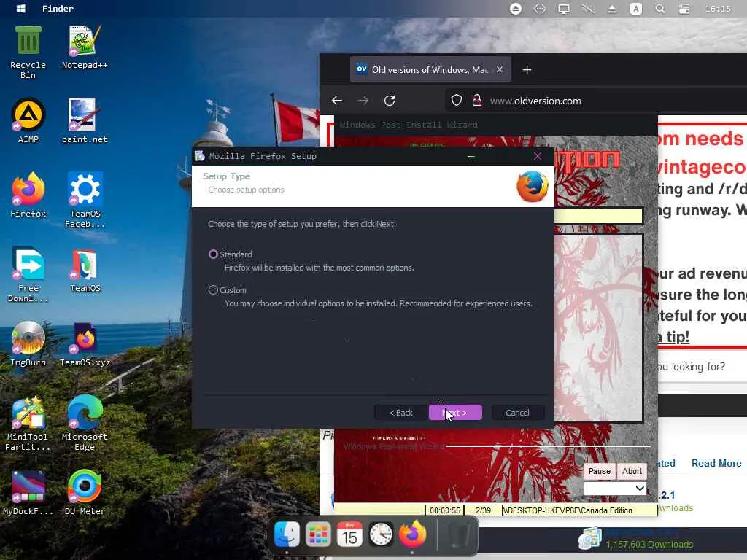Minimize the Mozilla Firefox Setup window
This screenshot has height=560, width=747.
(x=471, y=156)
